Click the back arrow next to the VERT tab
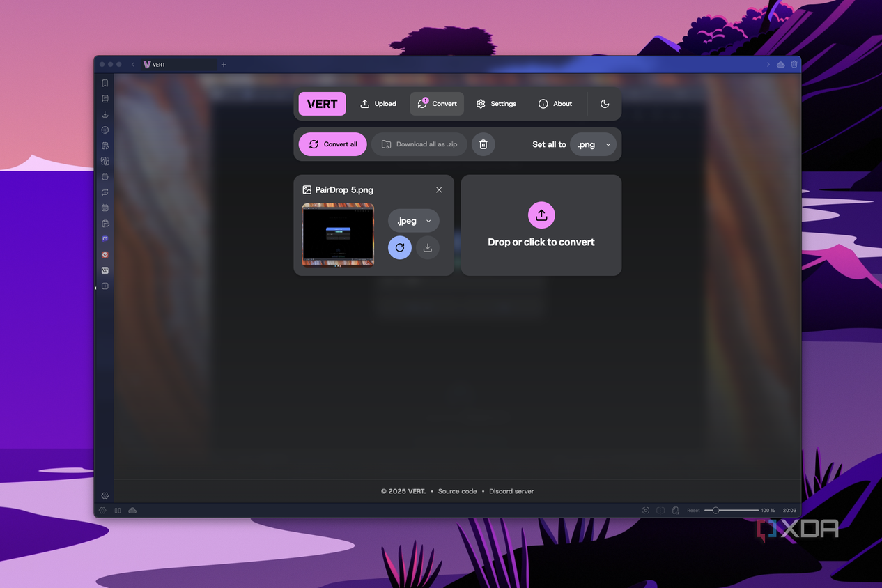Image resolution: width=882 pixels, height=588 pixels. tap(133, 64)
